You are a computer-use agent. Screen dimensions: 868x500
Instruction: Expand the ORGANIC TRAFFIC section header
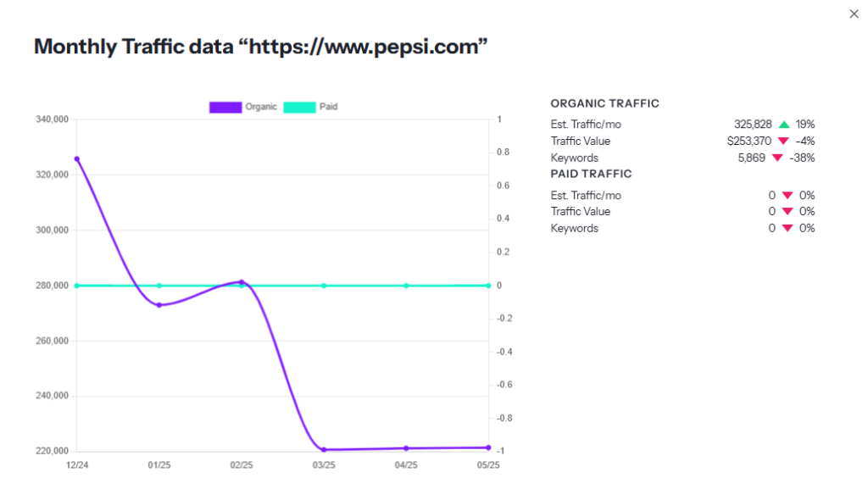click(x=604, y=103)
